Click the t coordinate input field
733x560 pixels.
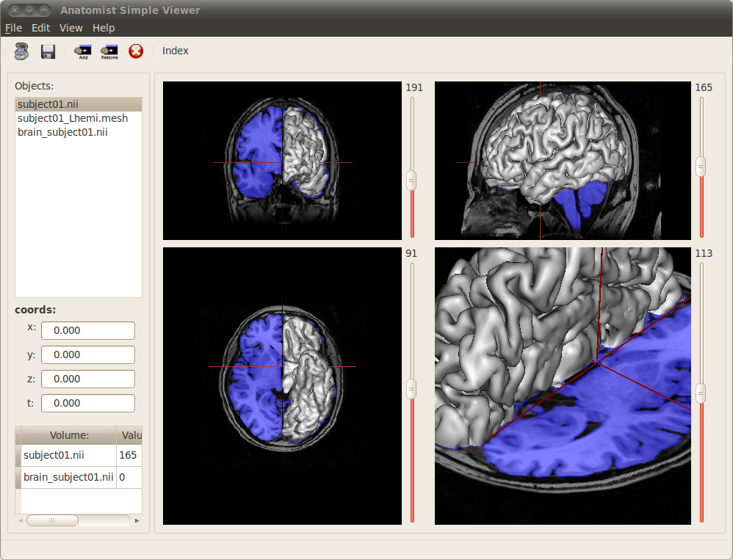(87, 403)
